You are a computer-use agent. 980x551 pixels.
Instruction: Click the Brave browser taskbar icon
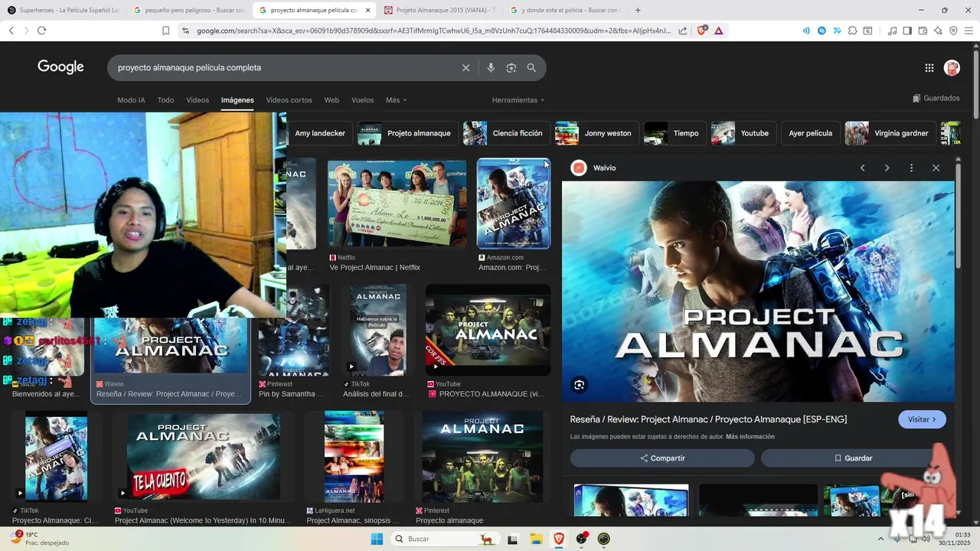[x=558, y=539]
